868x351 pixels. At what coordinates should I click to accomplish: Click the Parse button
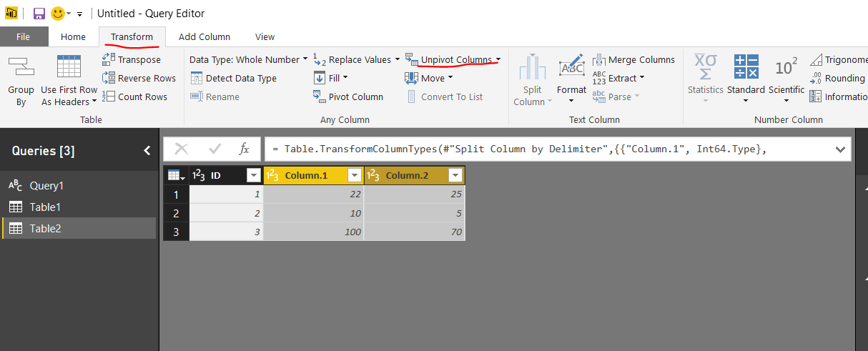[616, 97]
